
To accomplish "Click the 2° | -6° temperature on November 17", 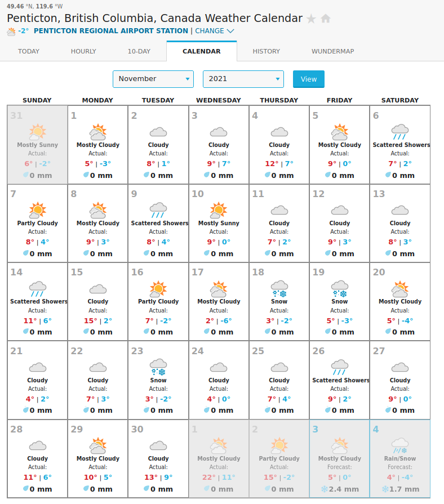I will pyautogui.click(x=219, y=321).
